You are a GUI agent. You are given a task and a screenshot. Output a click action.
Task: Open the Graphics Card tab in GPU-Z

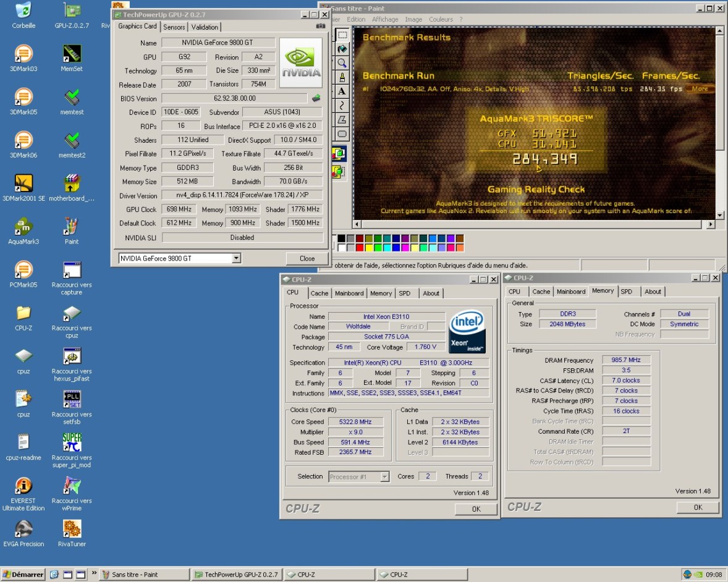pyautogui.click(x=137, y=26)
